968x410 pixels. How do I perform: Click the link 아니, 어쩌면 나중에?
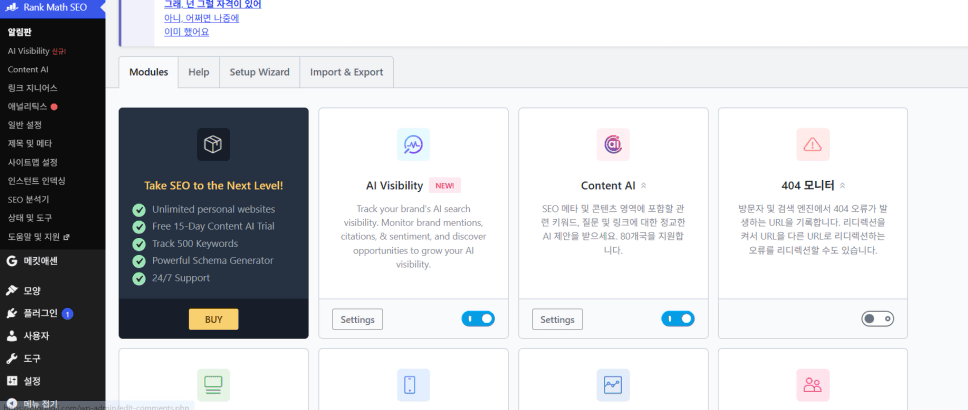pyautogui.click(x=201, y=18)
